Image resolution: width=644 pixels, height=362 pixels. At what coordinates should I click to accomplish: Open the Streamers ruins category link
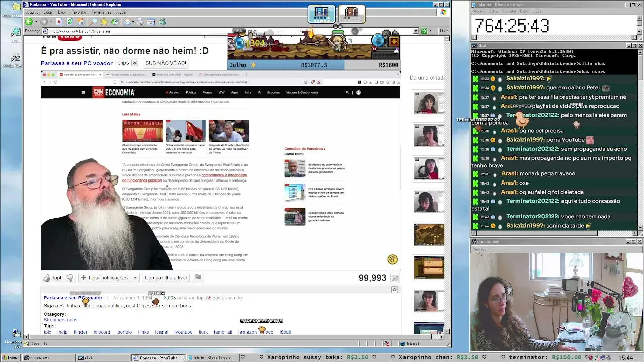pos(60,320)
